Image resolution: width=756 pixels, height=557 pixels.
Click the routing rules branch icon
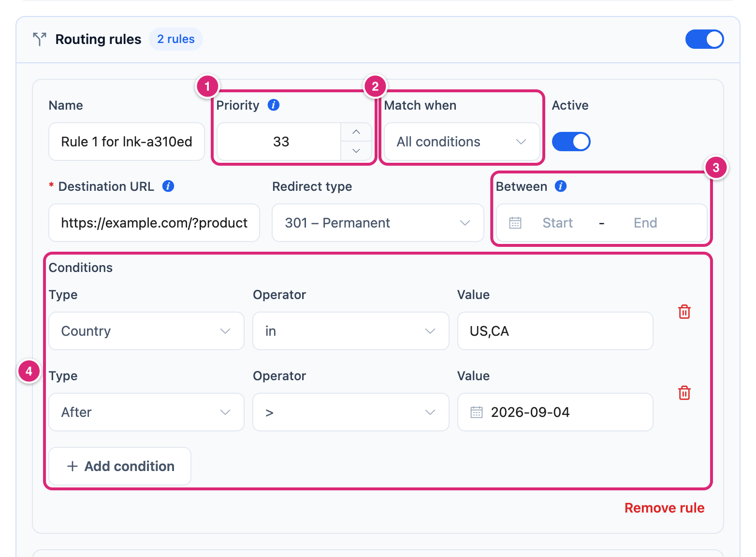[40, 39]
